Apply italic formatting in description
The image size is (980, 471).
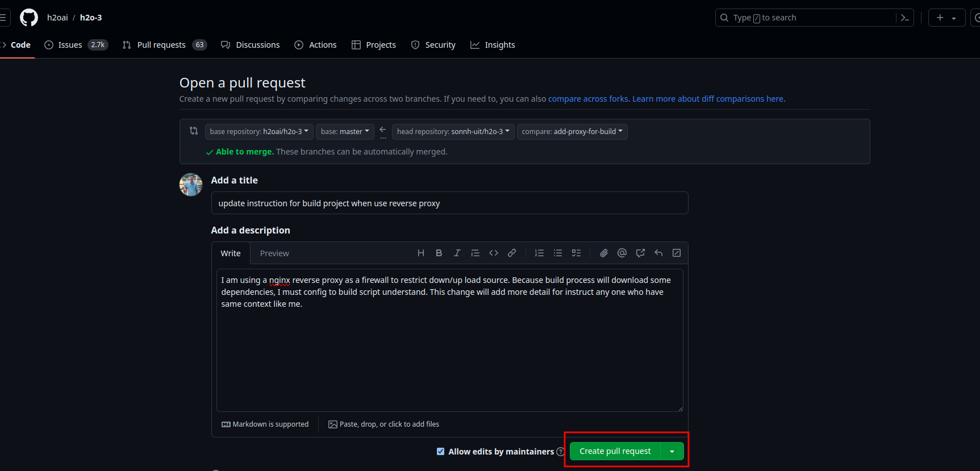[x=457, y=253]
